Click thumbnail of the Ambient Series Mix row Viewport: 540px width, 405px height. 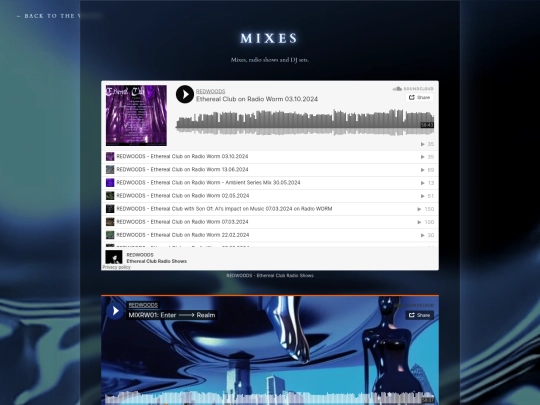click(x=110, y=183)
